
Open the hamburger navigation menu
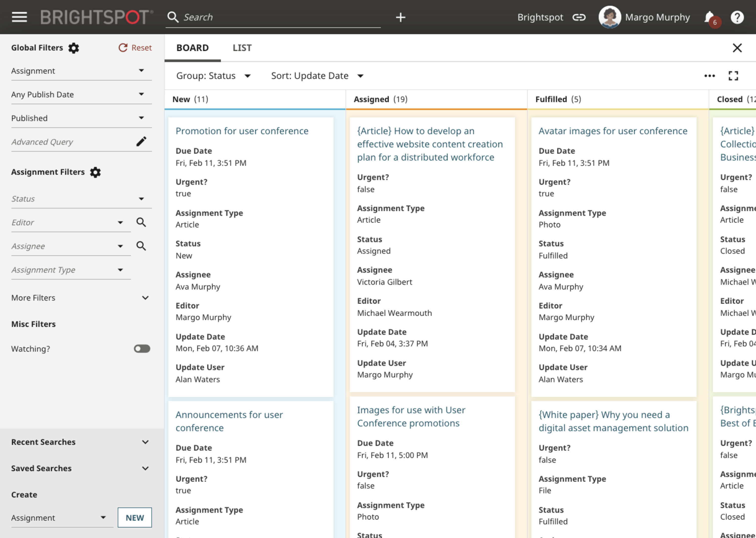click(19, 17)
